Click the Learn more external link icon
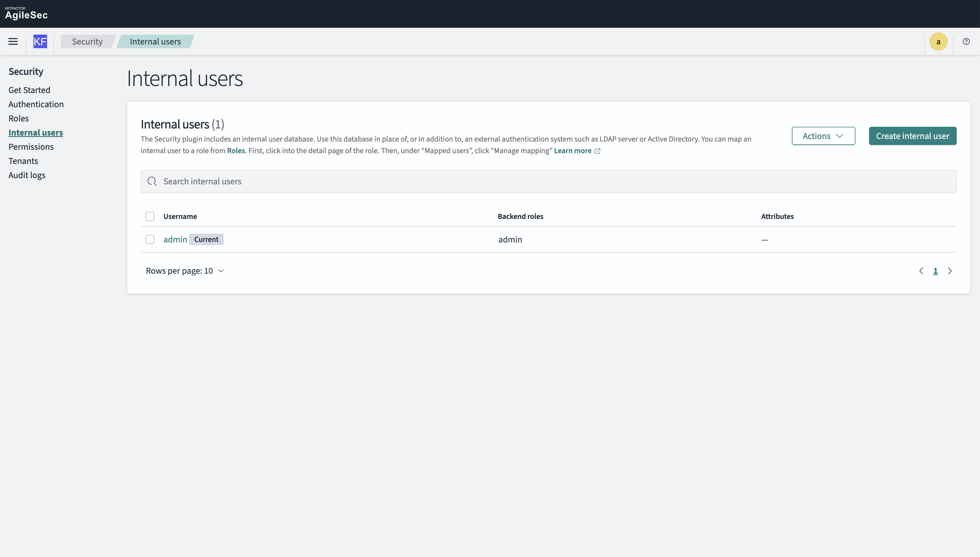This screenshot has width=980, height=557. point(597,151)
